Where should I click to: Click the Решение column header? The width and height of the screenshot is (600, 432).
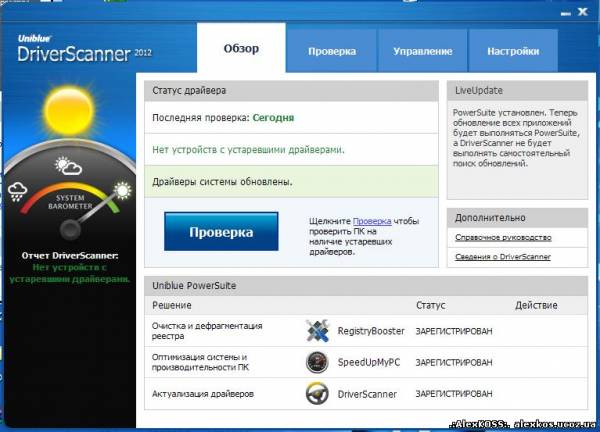coord(172,305)
